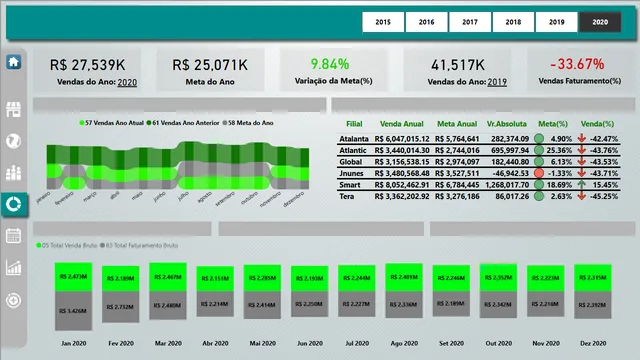Click Smart row green up arrow
The height and width of the screenshot is (360, 640).
pos(582,184)
